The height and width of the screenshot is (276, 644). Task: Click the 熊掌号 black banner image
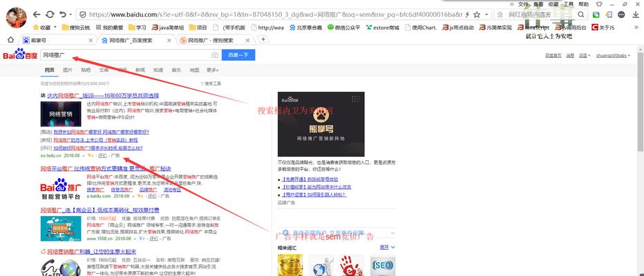[321, 124]
